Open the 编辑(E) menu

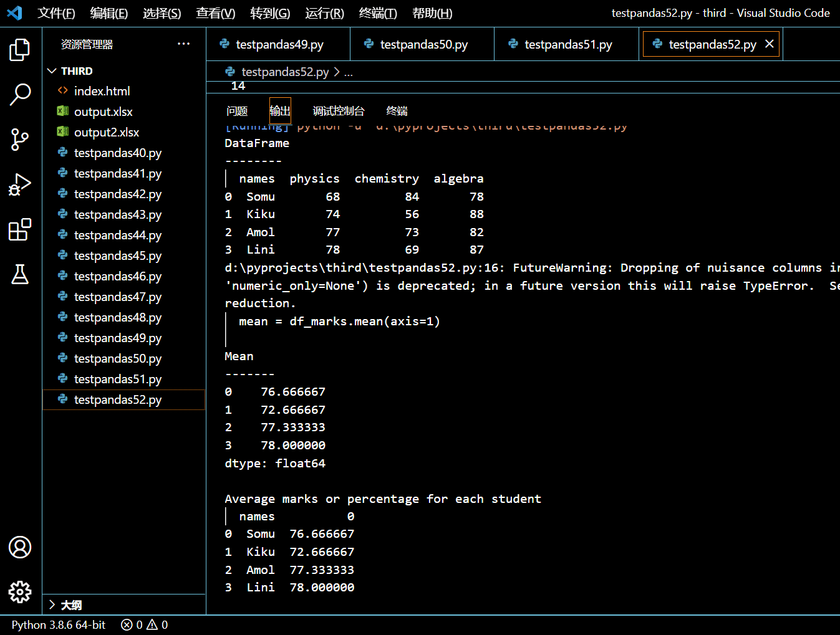coord(109,13)
